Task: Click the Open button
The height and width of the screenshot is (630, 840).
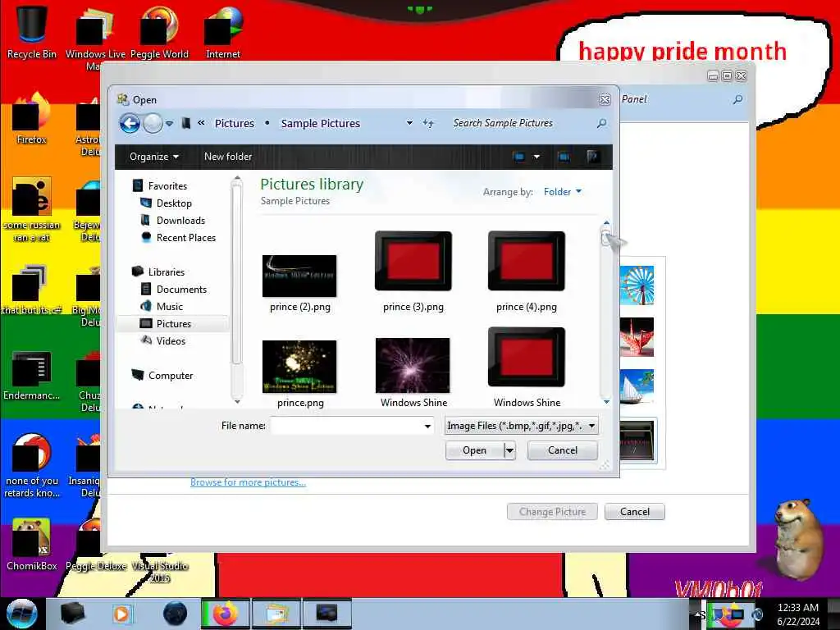Action: tap(475, 450)
